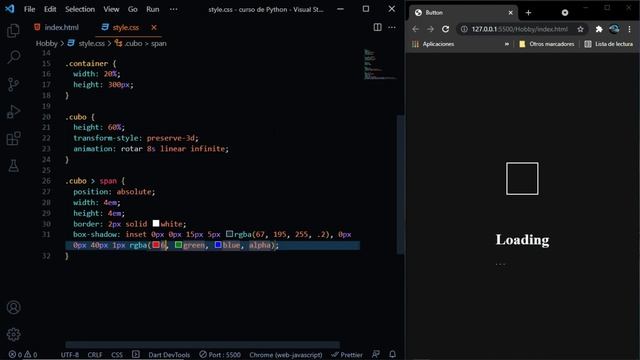The width and height of the screenshot is (640, 360).
Task: Open the notifications bell in the status bar
Action: coord(392,354)
